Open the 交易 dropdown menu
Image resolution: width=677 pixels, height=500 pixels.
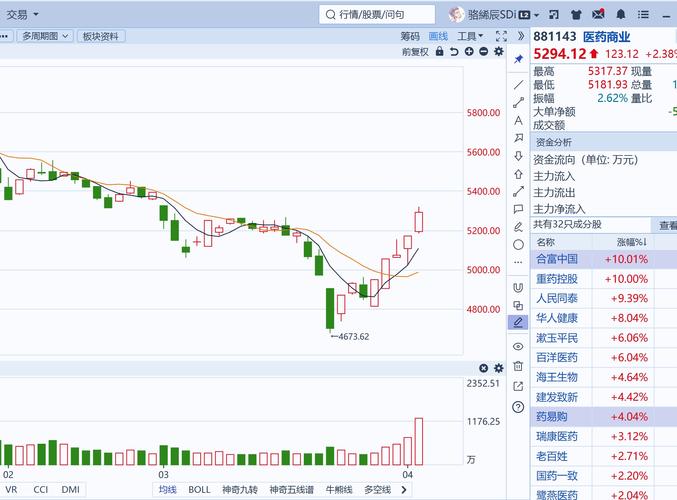click(22, 15)
